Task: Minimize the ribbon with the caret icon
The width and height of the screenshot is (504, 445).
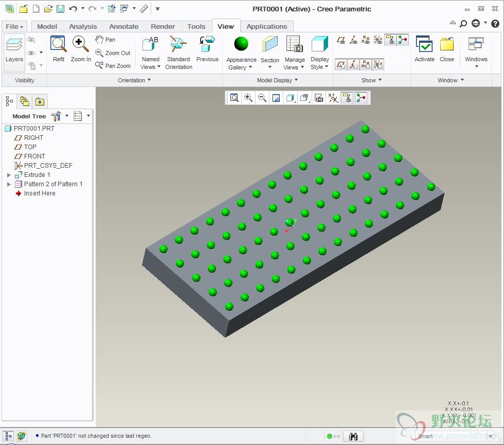Action: 453,23
